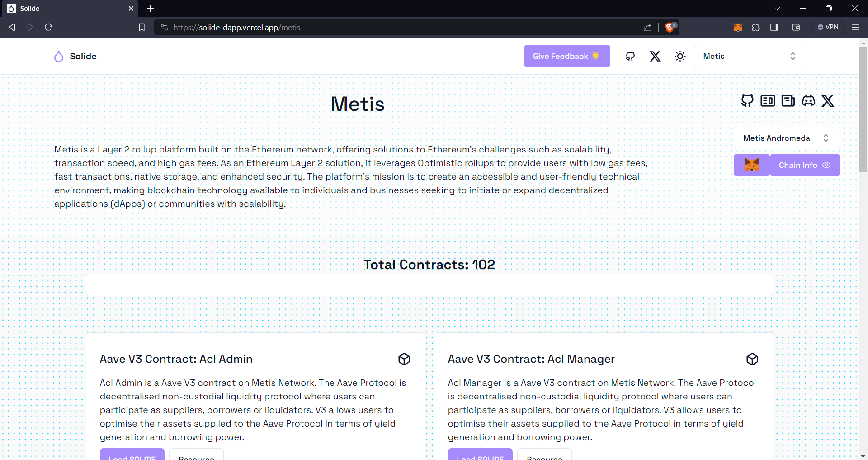Open the extensions puzzle icon
This screenshot has height=460, width=868.
click(x=756, y=27)
